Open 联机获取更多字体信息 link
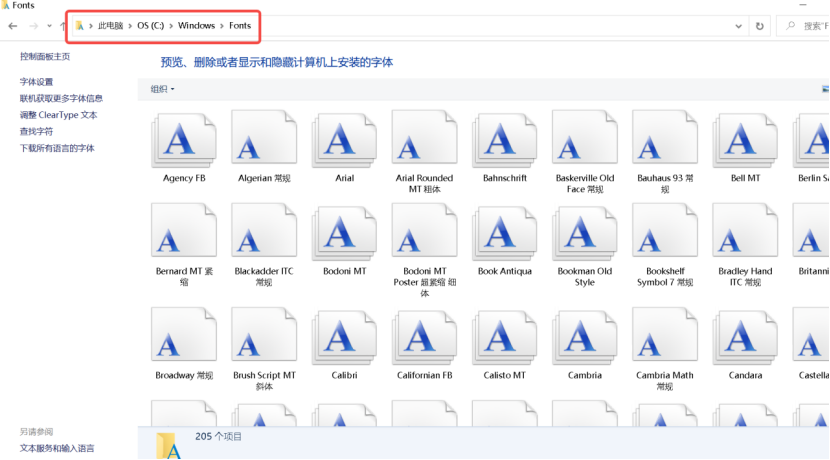 click(61, 98)
